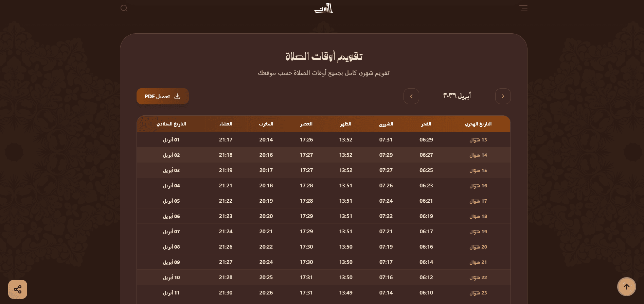Screen dimensions: 644x304
Task: Click the download icon in PDF button
Action: pyautogui.click(x=177, y=97)
